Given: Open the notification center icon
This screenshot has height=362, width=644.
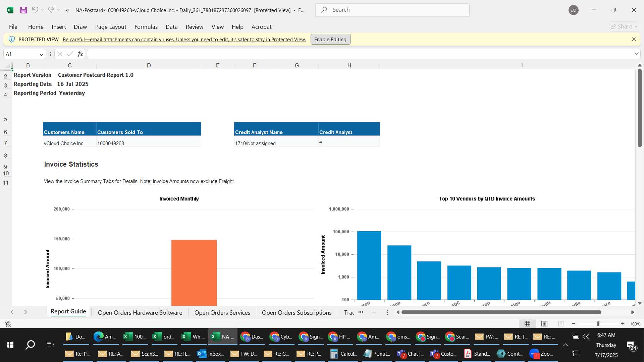Looking at the screenshot, I should (x=632, y=345).
